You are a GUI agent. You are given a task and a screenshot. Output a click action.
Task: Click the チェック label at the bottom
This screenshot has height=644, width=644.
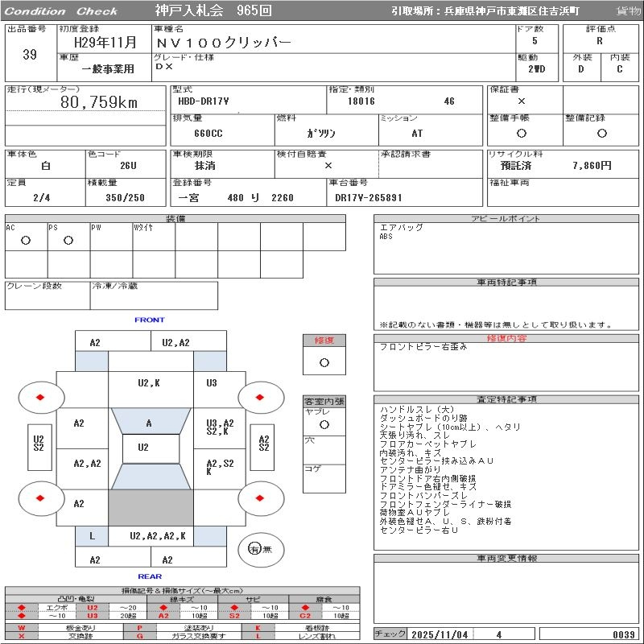[x=390, y=634]
